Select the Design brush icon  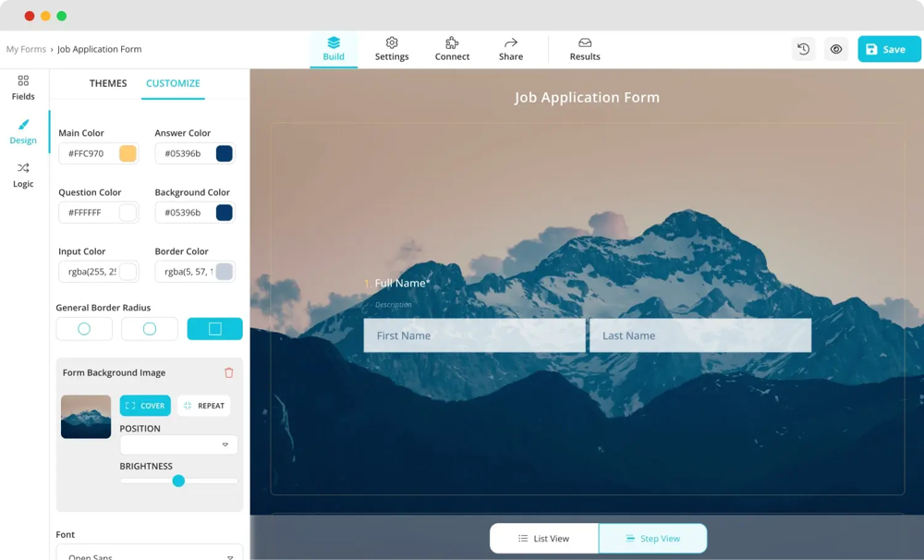click(x=23, y=131)
